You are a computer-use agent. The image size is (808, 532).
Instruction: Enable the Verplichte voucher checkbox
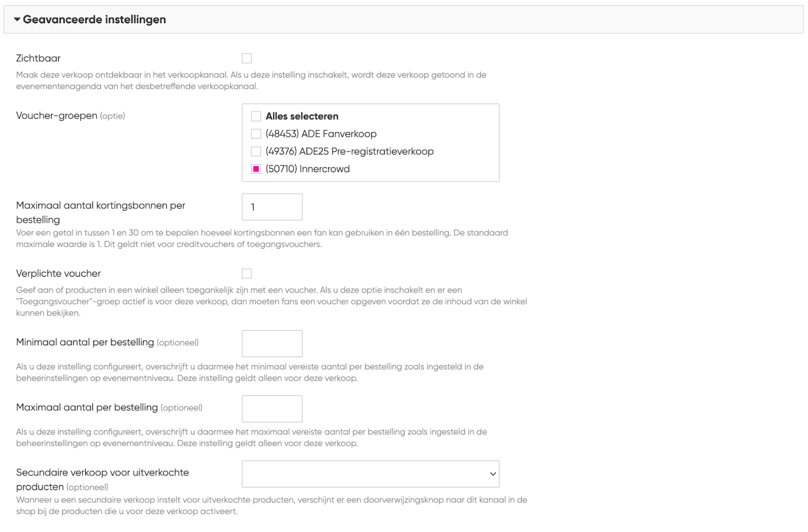click(x=246, y=274)
